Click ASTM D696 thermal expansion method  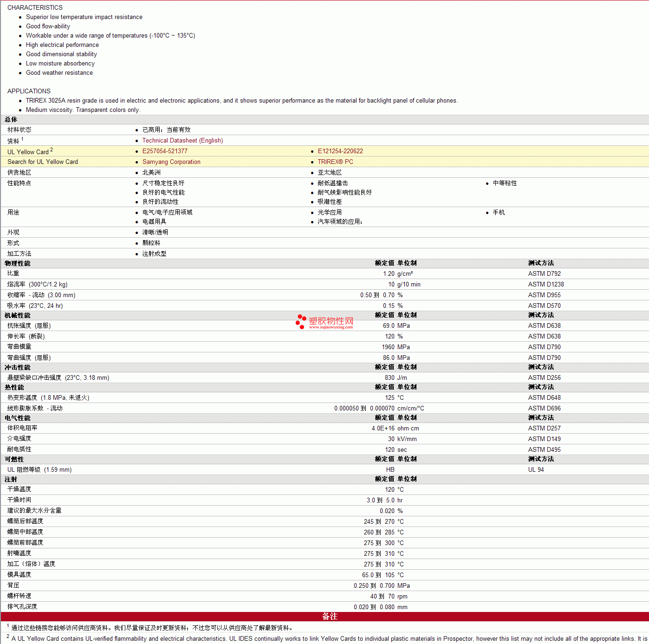pyautogui.click(x=545, y=409)
